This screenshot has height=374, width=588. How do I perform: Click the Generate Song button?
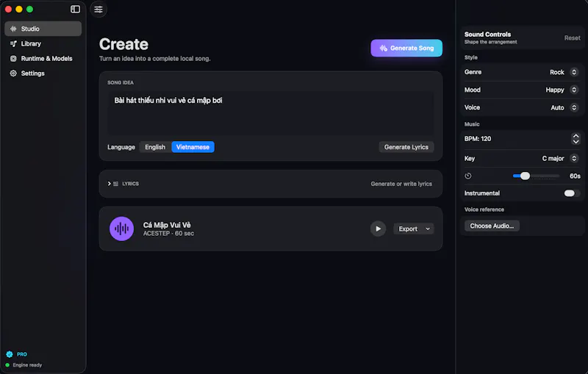pos(406,48)
